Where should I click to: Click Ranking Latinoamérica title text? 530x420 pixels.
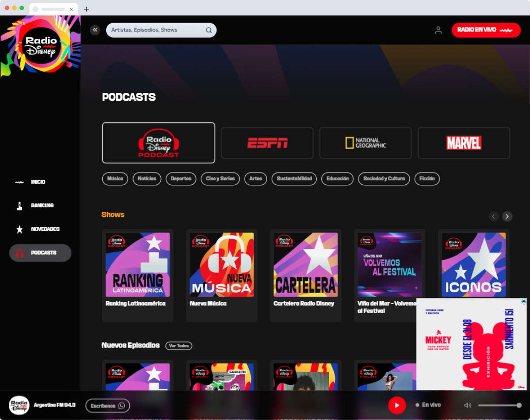coord(135,303)
